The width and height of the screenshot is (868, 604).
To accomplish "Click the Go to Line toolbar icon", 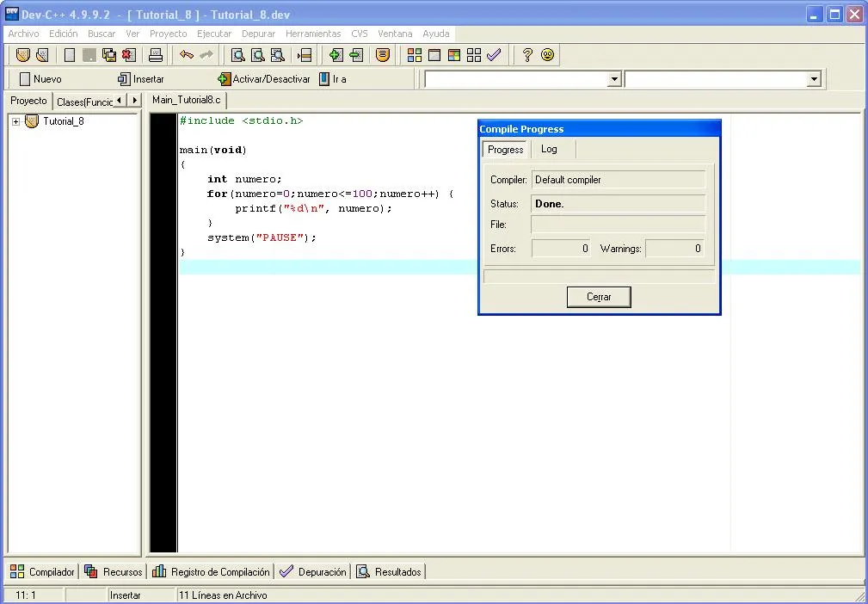I will point(305,55).
